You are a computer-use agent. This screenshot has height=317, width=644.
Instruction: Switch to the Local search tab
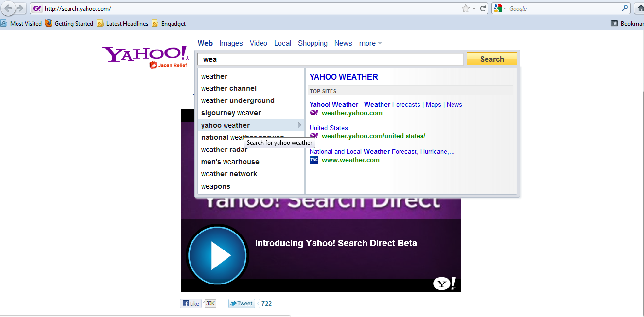pos(282,43)
